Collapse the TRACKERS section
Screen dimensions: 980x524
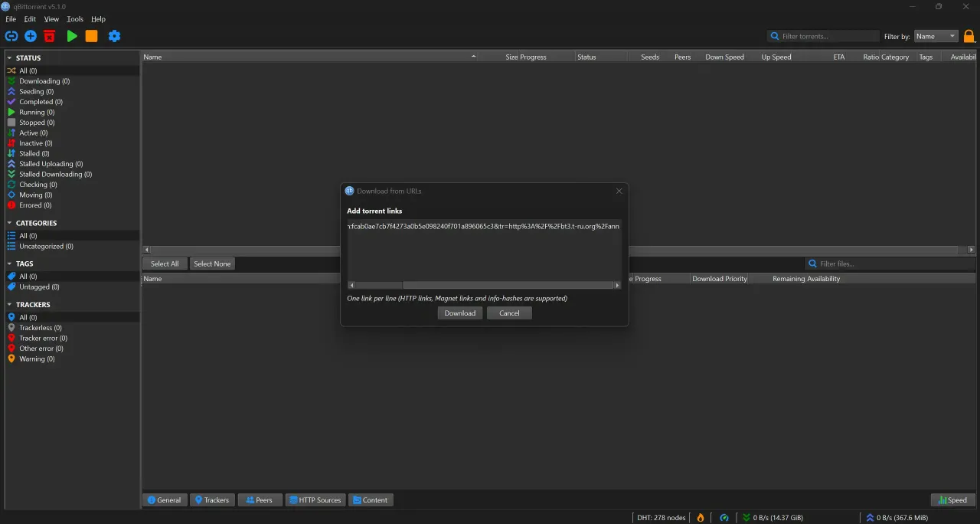click(10, 305)
